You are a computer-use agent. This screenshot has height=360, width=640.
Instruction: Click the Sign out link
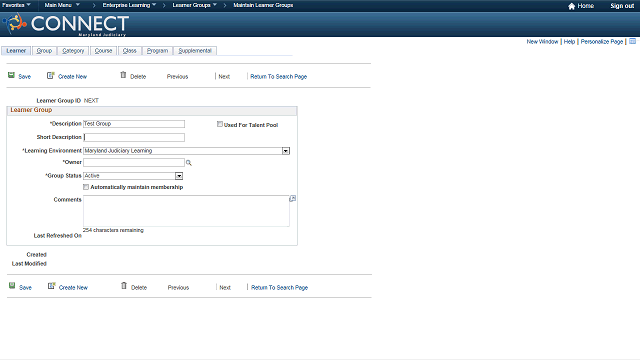[x=622, y=6]
